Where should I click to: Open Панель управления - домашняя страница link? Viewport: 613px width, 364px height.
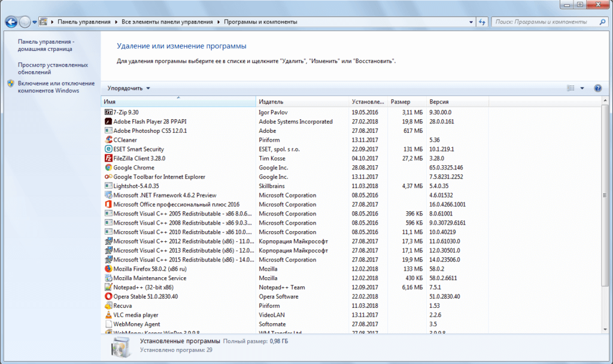(45, 45)
